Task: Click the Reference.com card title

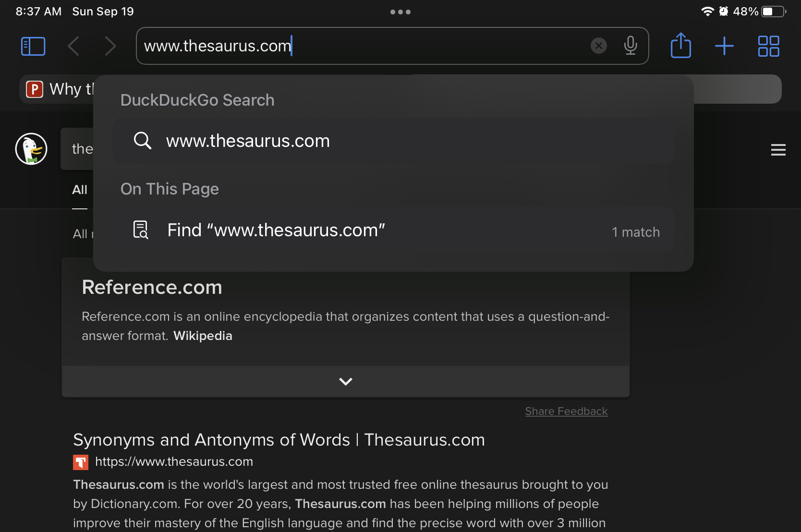Action: click(x=152, y=287)
